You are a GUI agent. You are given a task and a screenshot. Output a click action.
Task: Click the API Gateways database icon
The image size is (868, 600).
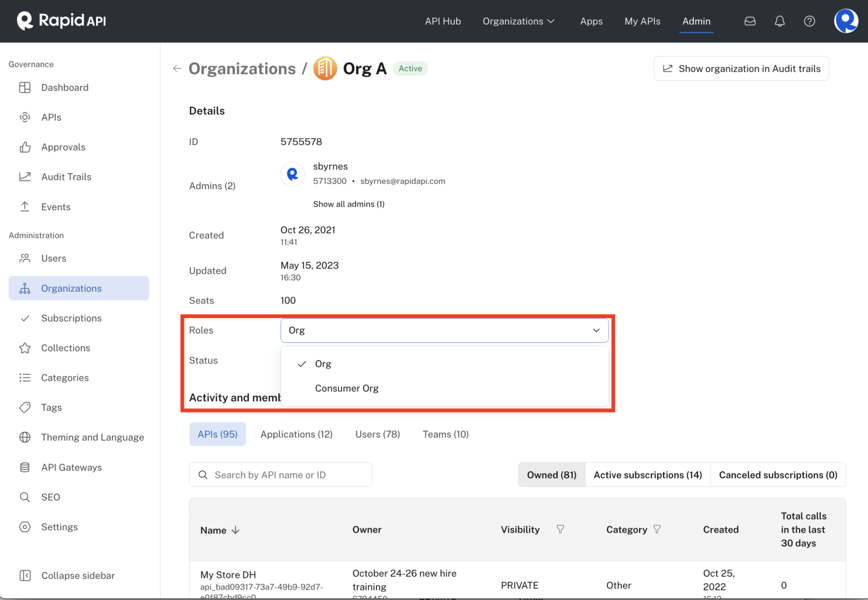pyautogui.click(x=25, y=467)
